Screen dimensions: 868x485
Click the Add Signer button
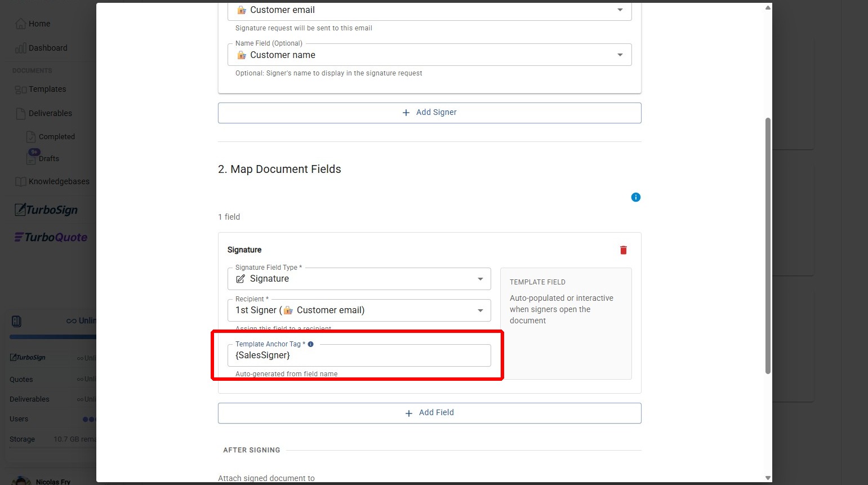429,113
